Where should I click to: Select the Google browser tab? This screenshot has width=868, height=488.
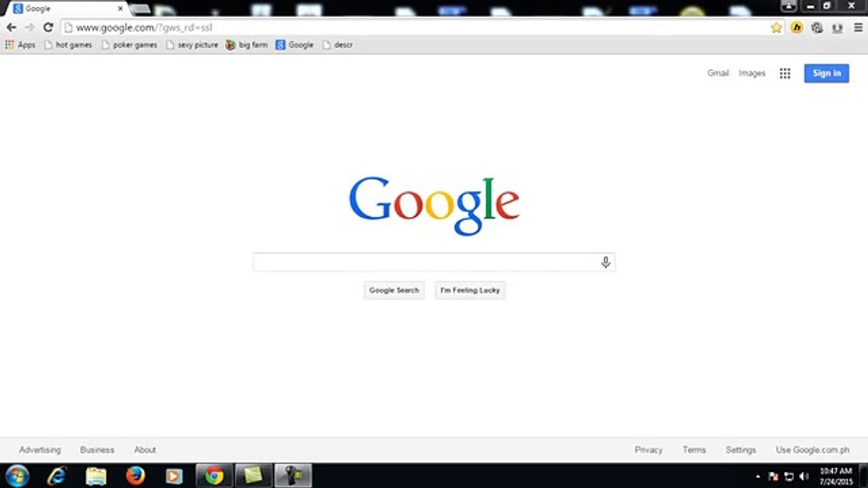coord(66,9)
